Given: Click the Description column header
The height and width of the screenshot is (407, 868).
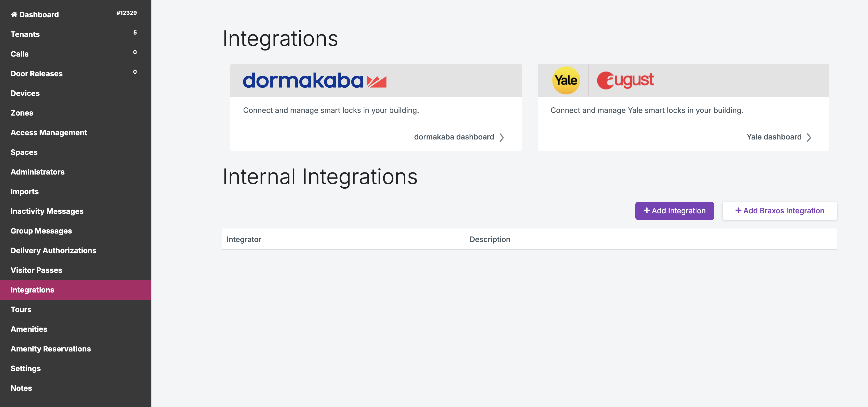Looking at the screenshot, I should [x=490, y=240].
